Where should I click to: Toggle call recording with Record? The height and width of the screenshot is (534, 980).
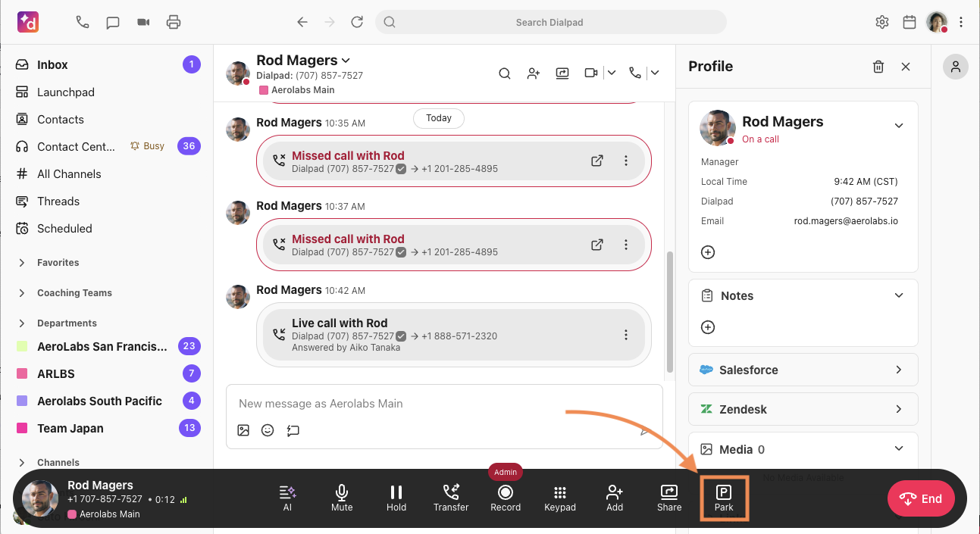(x=506, y=498)
